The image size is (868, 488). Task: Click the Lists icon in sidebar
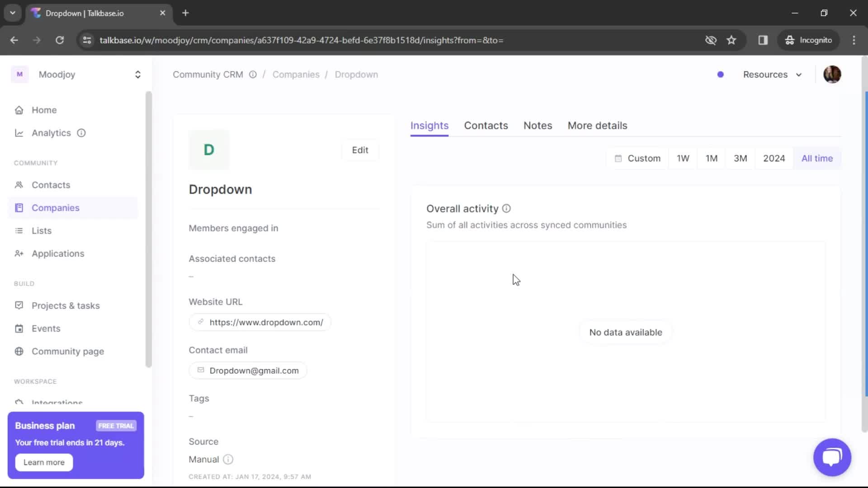(19, 230)
